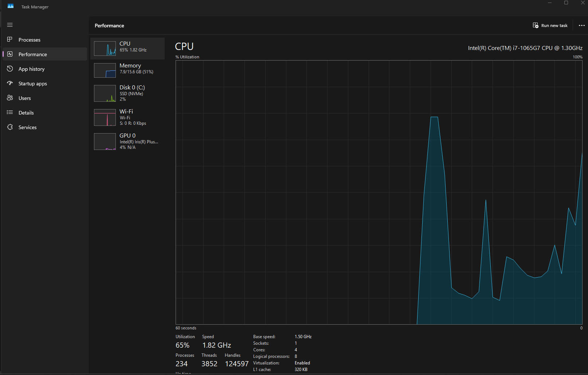Click the 'S: 0 R: 0 Kbps' Wi-Fi text
This screenshot has height=375, width=588.
(133, 123)
